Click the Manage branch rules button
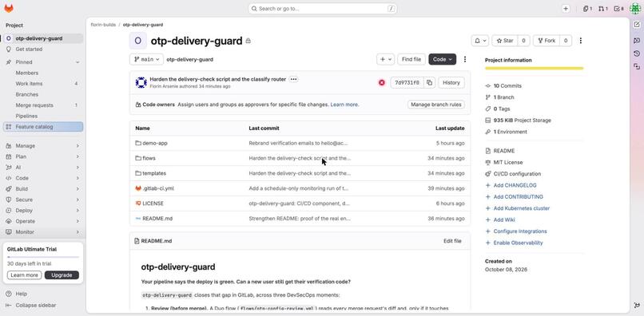This screenshot has width=644, height=316. 436,105
